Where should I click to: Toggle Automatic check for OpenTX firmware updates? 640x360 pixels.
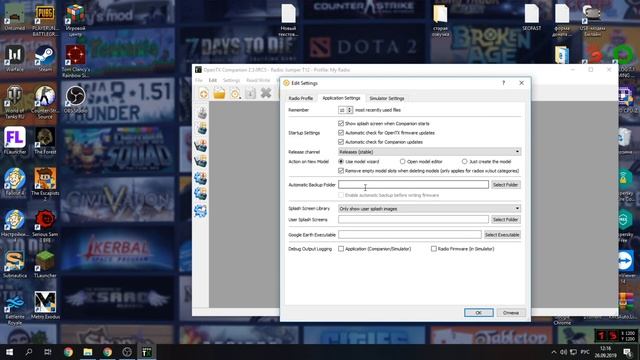(x=341, y=133)
